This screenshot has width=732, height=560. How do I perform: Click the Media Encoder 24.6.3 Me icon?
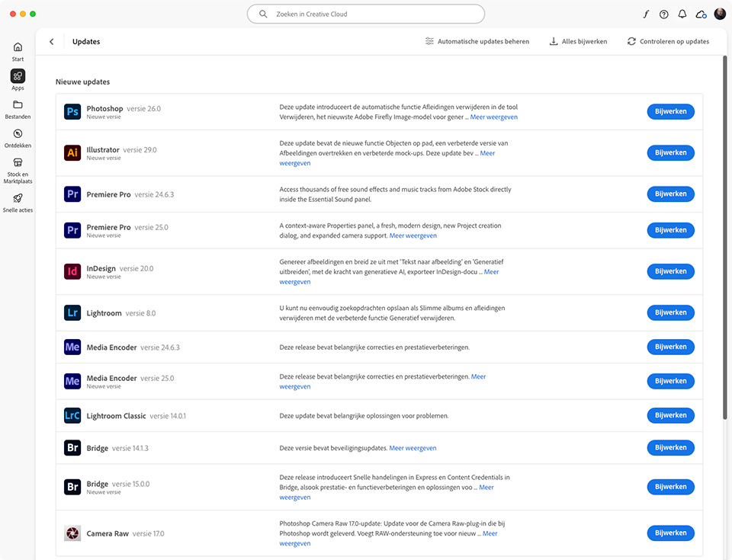click(72, 347)
